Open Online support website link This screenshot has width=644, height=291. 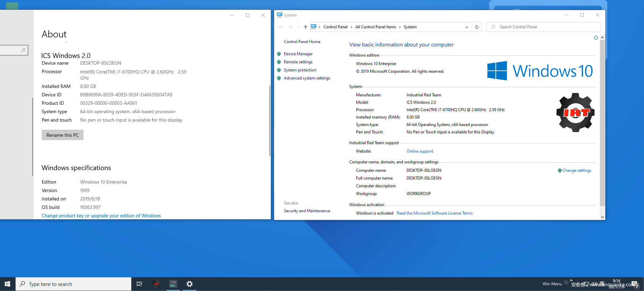(x=420, y=151)
